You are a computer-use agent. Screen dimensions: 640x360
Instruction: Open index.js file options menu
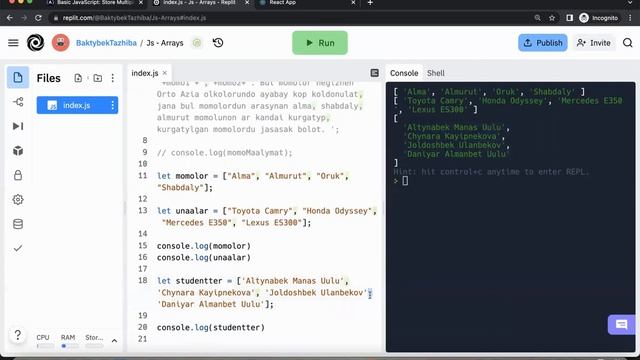(113, 105)
